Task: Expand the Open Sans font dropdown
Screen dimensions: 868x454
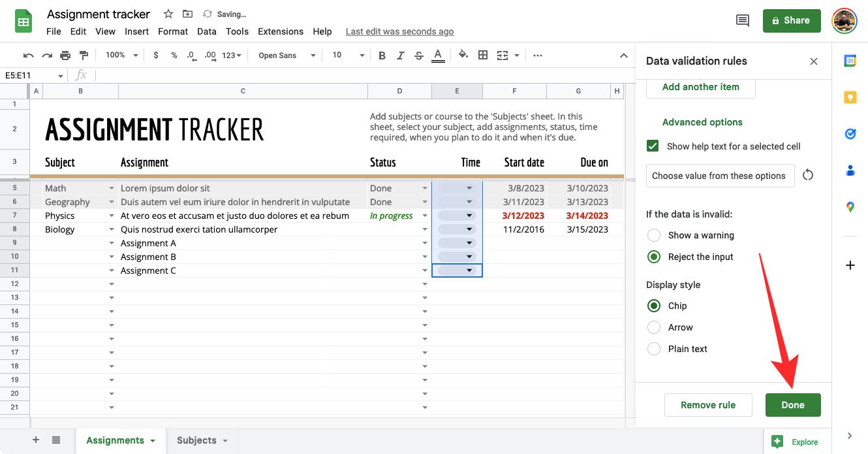Action: pos(287,56)
